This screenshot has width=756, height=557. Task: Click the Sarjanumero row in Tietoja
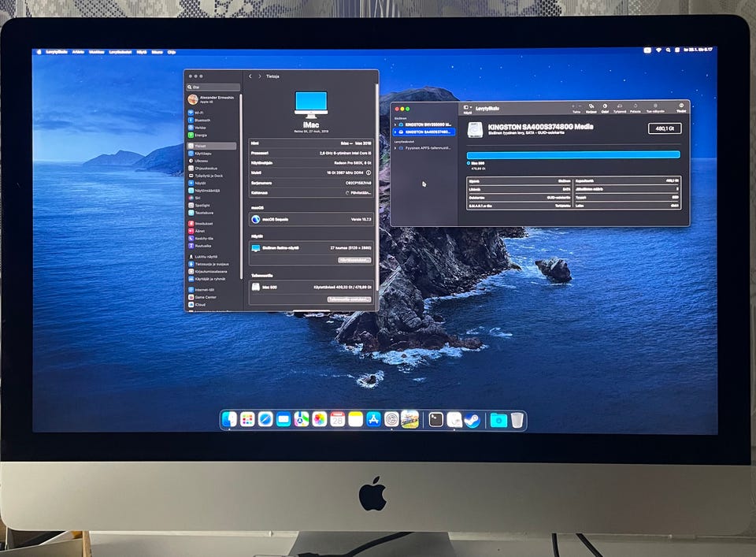(x=311, y=183)
